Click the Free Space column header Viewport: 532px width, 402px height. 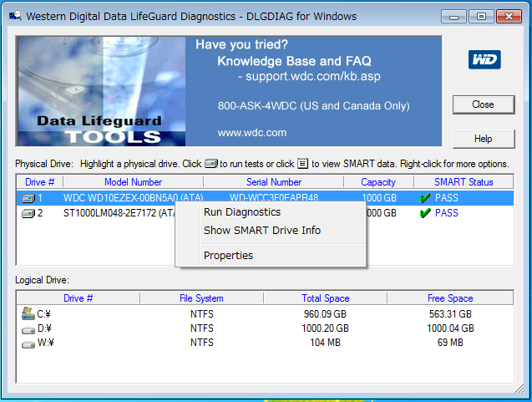pos(450,298)
